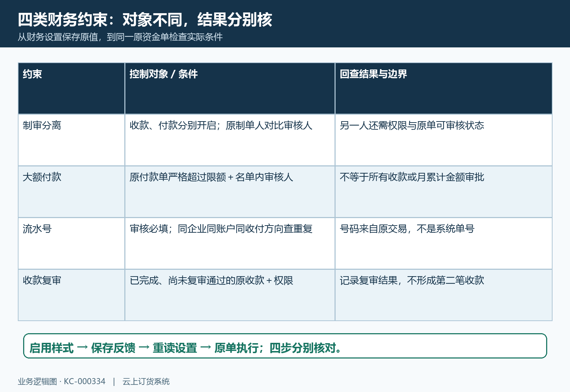This screenshot has height=392, width=570.
Task: Click the title 四类财务约束：对象不同，结果分别核
Action: pos(145,20)
